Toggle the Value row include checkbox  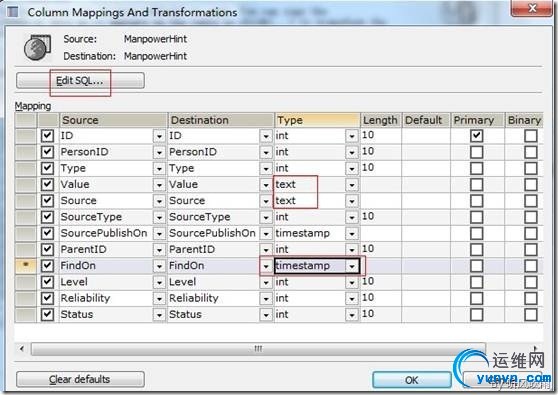[x=47, y=184]
